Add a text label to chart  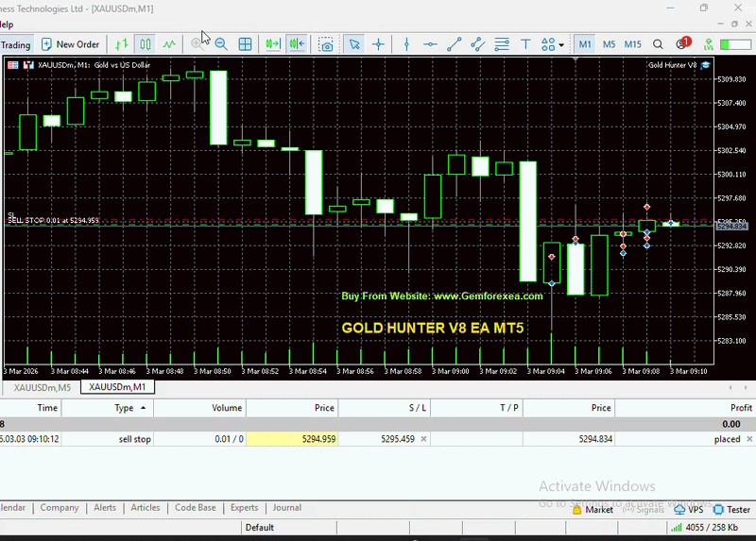[x=525, y=44]
